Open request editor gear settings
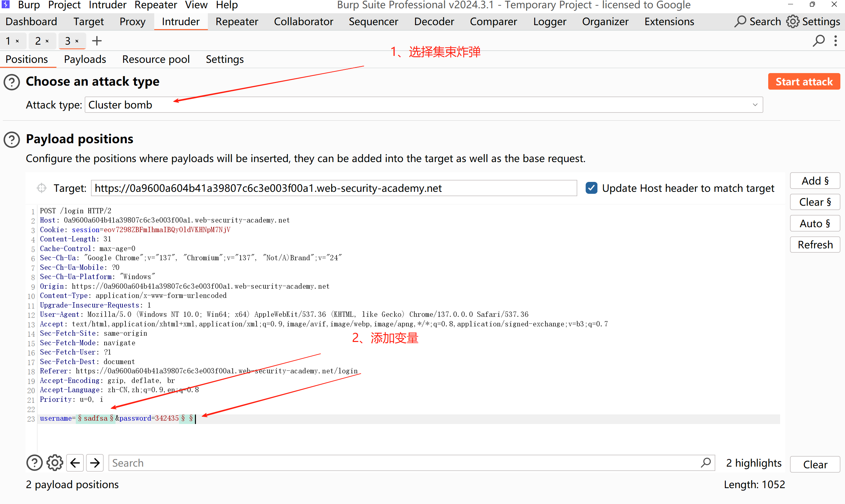Screen dimensions: 845x504 pos(55,463)
